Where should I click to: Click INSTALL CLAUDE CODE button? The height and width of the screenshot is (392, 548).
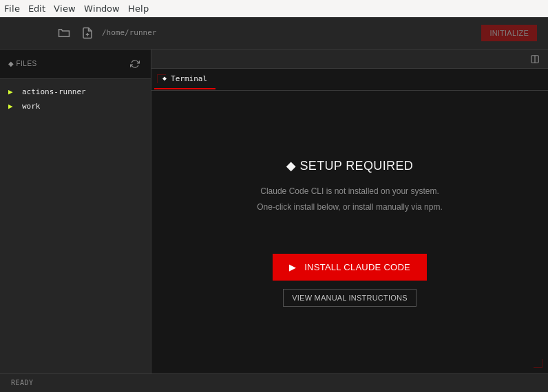350,267
